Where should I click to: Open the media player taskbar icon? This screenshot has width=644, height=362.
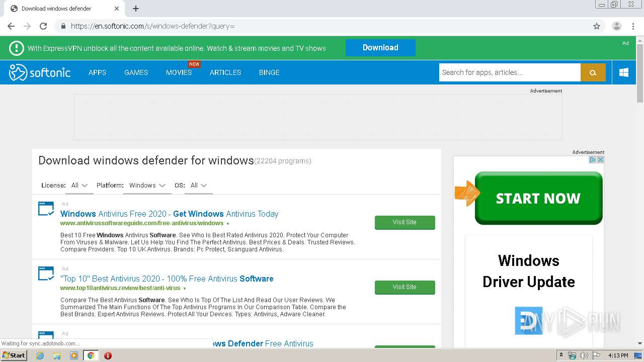click(74, 355)
